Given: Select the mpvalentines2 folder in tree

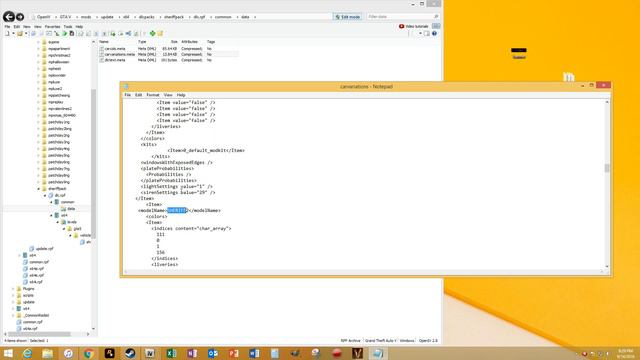Looking at the screenshot, I should (60, 109).
